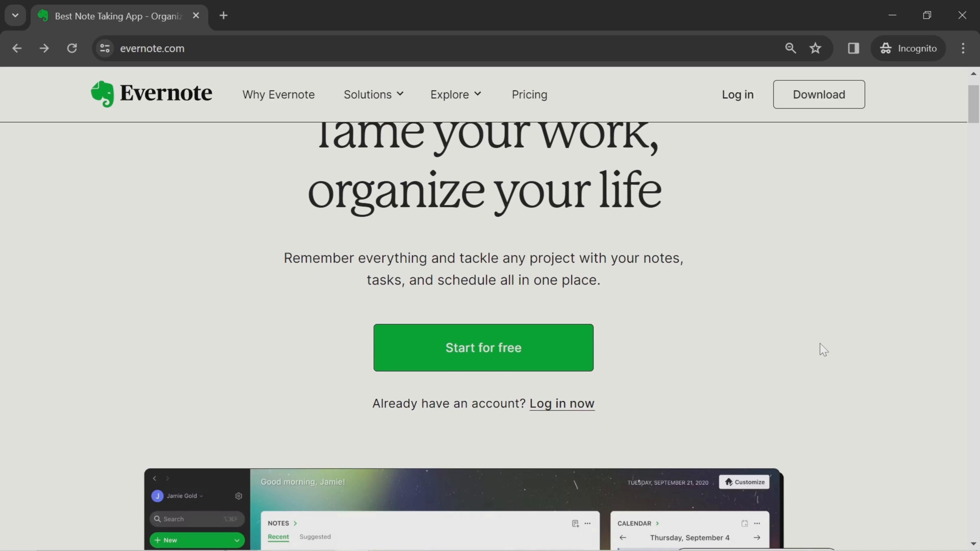980x551 pixels.
Task: Open Chrome three-dot menu
Action: click(963, 48)
